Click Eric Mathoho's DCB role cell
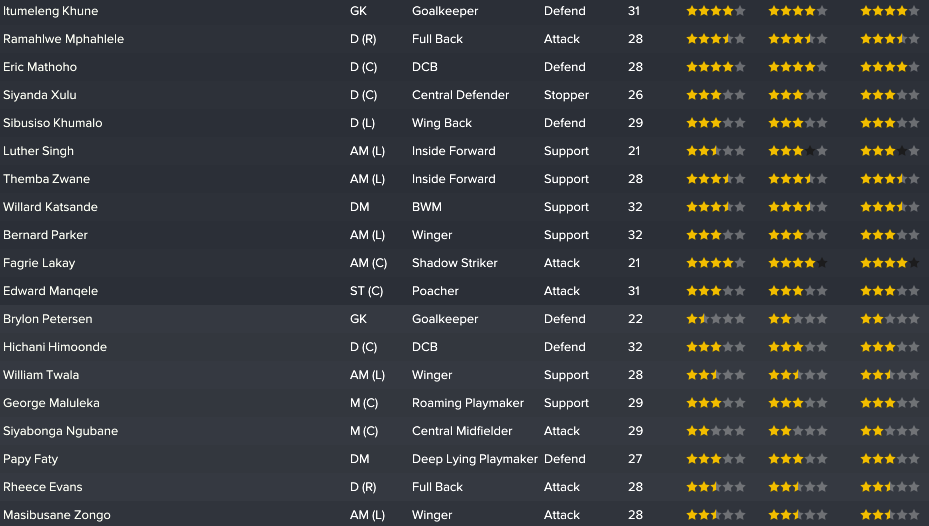The height and width of the screenshot is (526, 929). coord(425,67)
